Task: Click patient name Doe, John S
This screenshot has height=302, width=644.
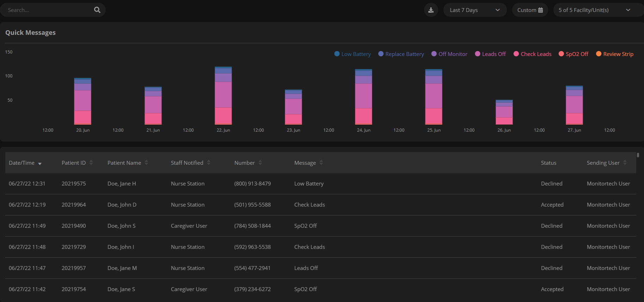Action: (122, 226)
